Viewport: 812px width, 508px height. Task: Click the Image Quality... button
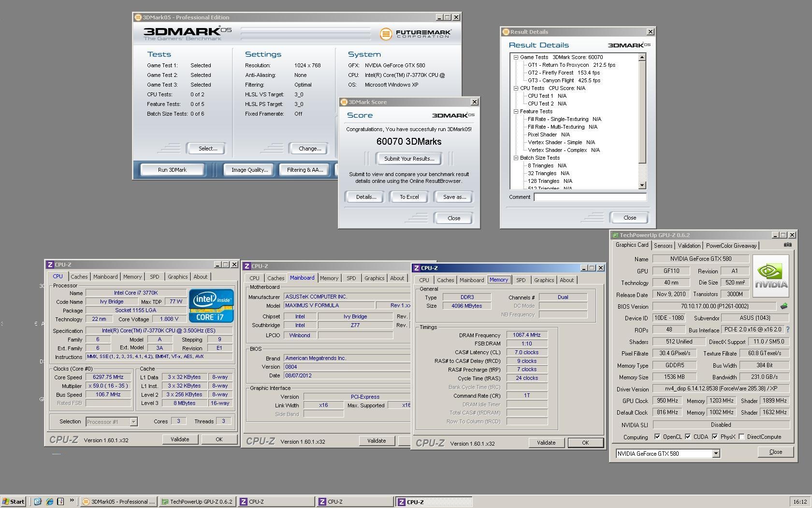pyautogui.click(x=249, y=170)
